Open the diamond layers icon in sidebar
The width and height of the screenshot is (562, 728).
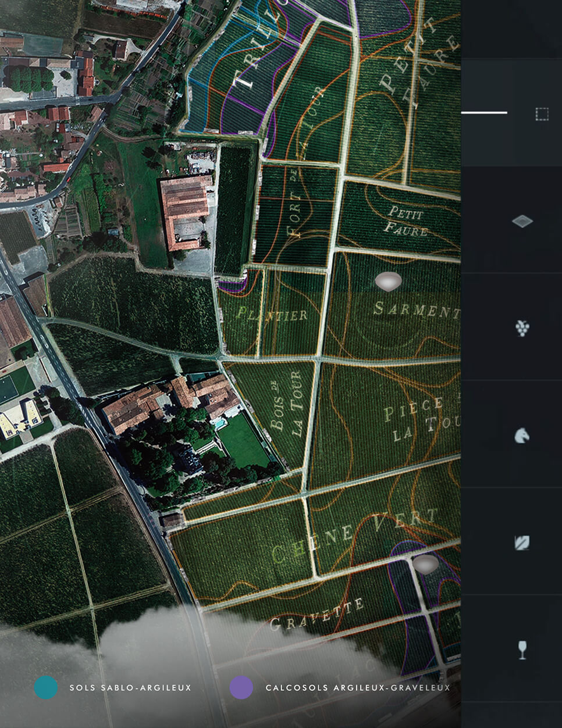click(522, 221)
